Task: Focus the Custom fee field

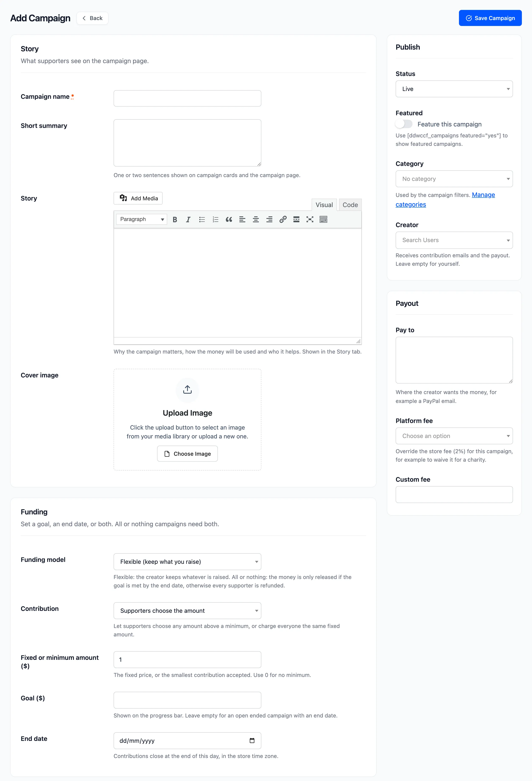Action: [454, 495]
